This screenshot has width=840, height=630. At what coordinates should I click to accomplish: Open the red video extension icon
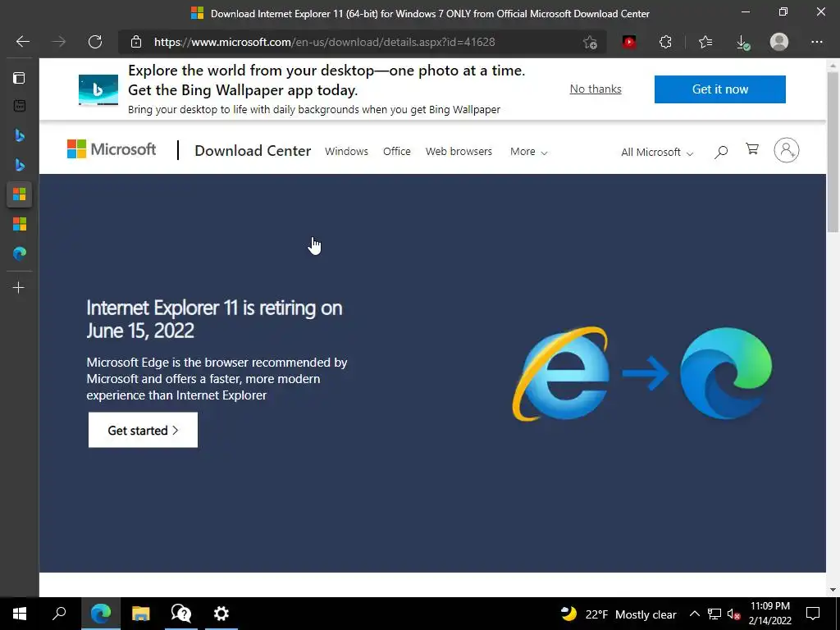point(629,42)
